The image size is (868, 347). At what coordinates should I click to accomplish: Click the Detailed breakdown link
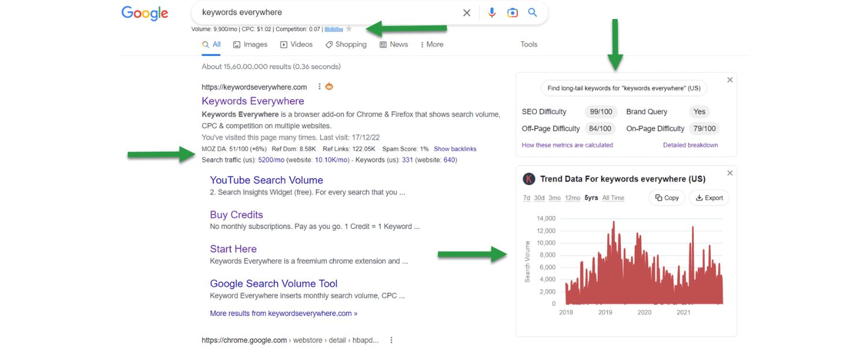(690, 145)
